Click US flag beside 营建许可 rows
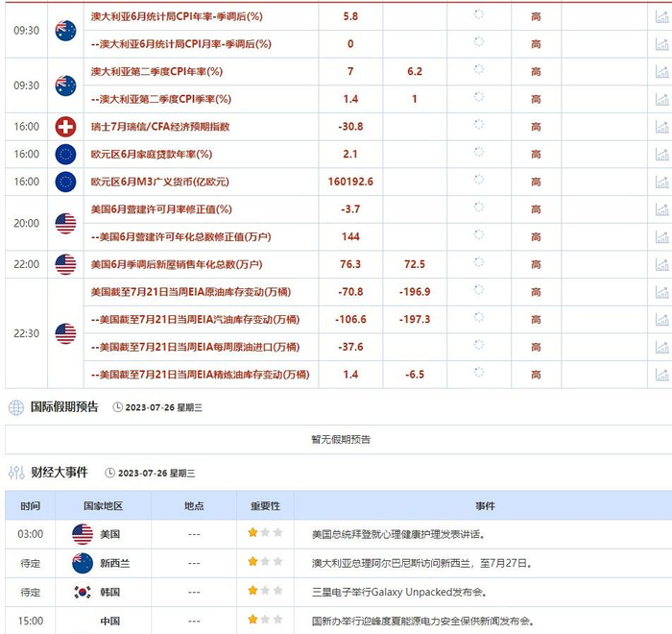Screen dimensions: 672x634 [x=65, y=224]
